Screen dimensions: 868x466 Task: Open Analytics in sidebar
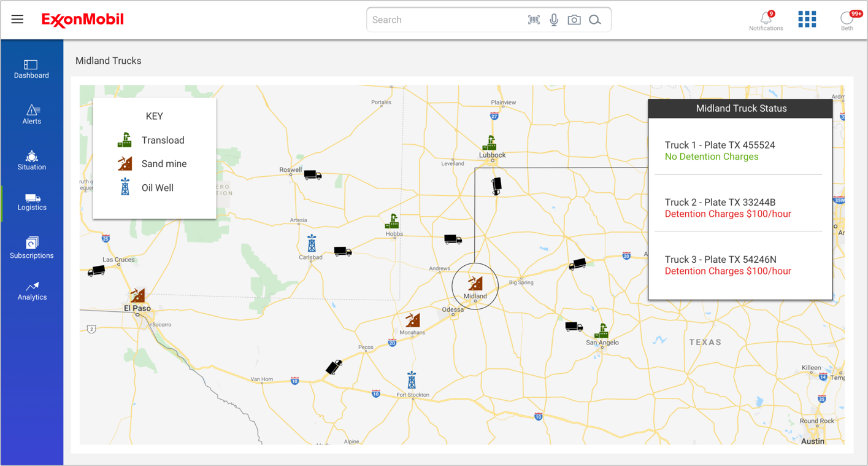tap(32, 291)
